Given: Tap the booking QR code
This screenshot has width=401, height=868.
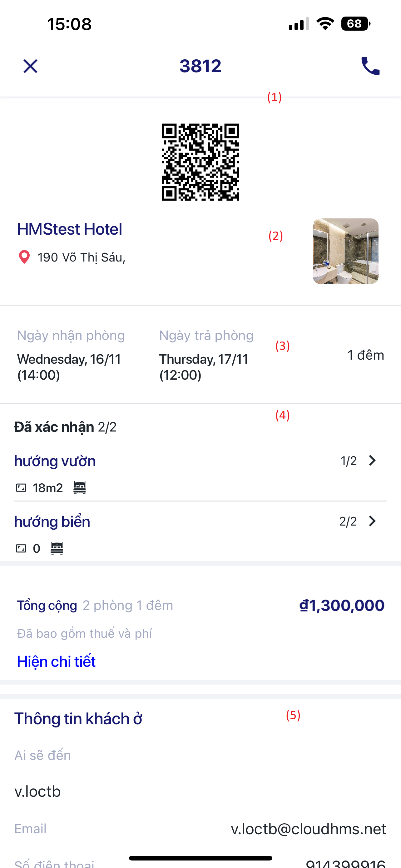Looking at the screenshot, I should pos(200,162).
